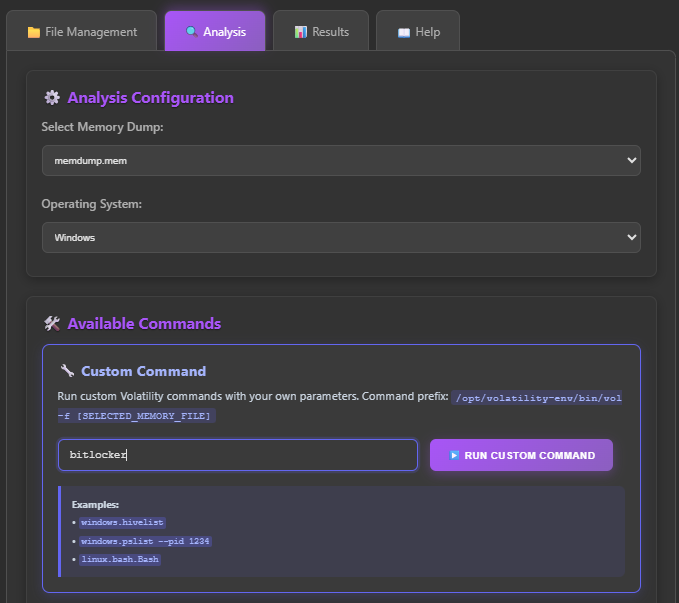This screenshot has width=679, height=603.
Task: Click the /opt/volatility-env/bin/vol command prefix text
Action: (x=537, y=397)
